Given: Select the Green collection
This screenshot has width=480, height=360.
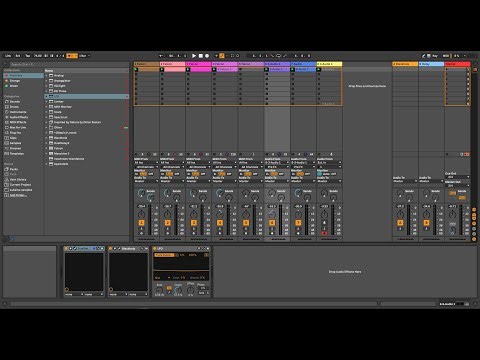Looking at the screenshot, I should 23,86.
